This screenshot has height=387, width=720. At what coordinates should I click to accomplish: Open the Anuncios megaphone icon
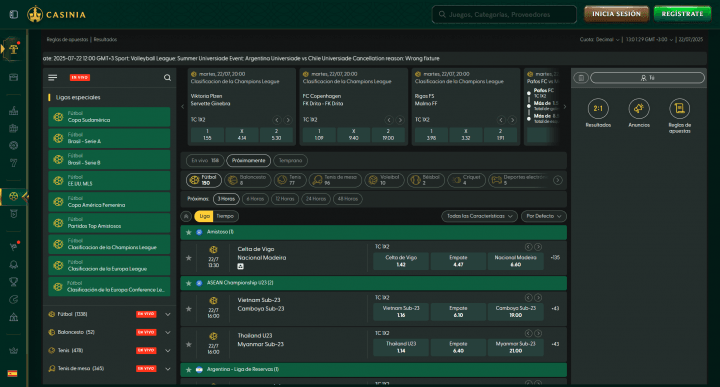pos(639,109)
